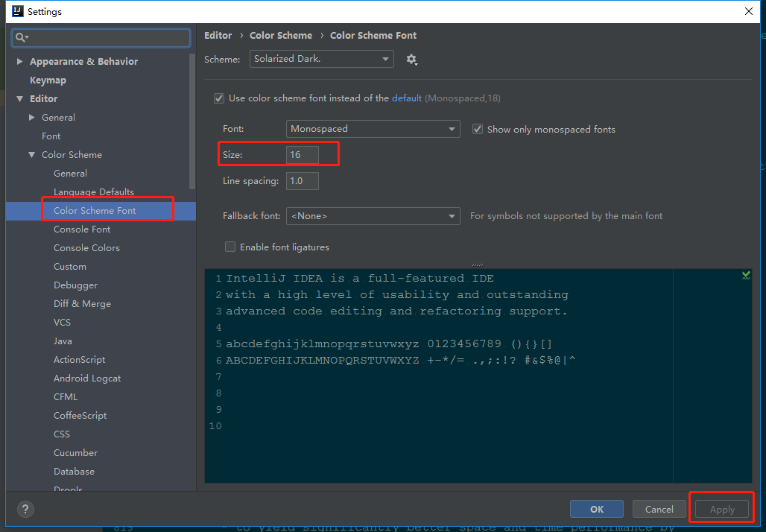Click the scheme settings gear icon

click(411, 60)
